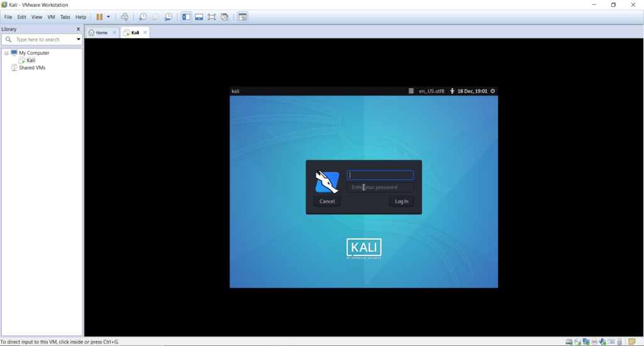Send Ctrl+Alt+Del to the VM

(x=125, y=17)
